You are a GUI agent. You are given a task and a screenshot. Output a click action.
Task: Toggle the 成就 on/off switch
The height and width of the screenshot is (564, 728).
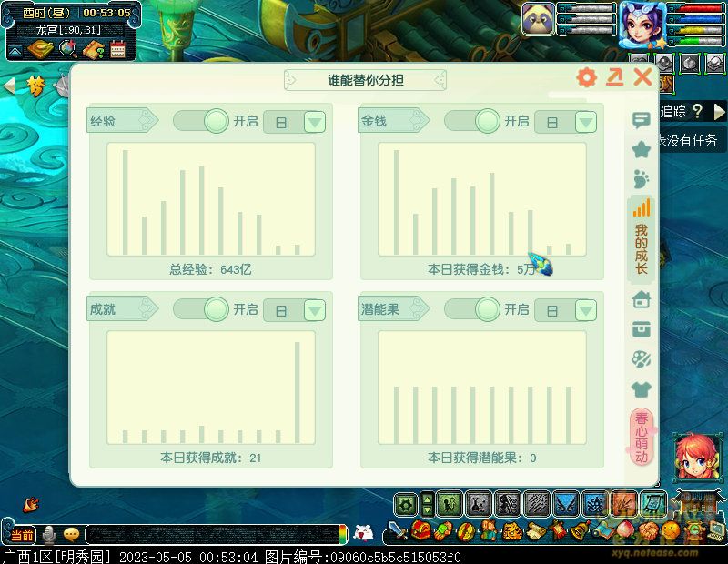200,309
